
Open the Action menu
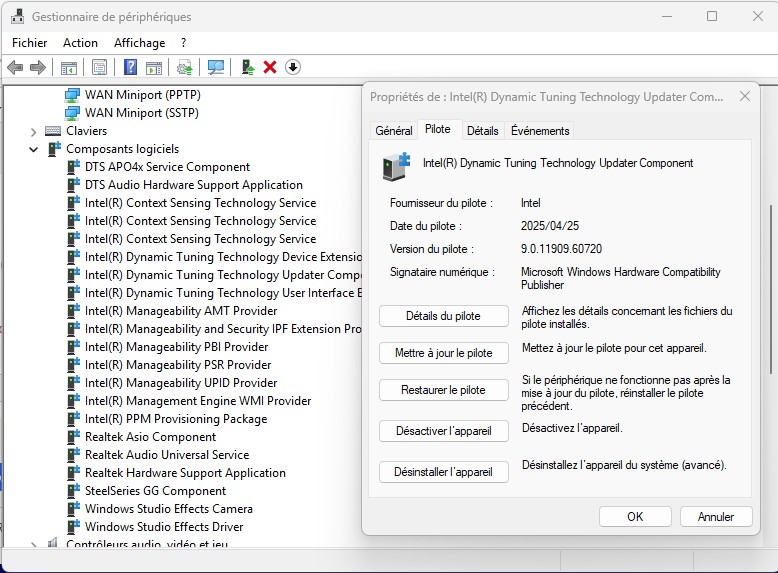pyautogui.click(x=80, y=43)
